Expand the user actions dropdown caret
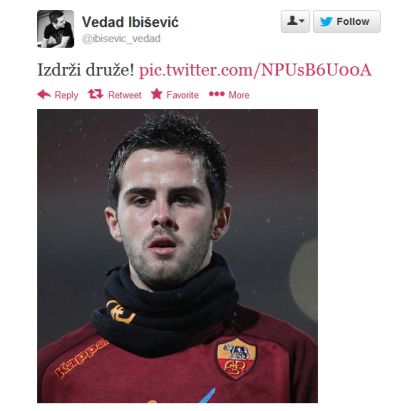This screenshot has width=420, height=411. point(302,21)
